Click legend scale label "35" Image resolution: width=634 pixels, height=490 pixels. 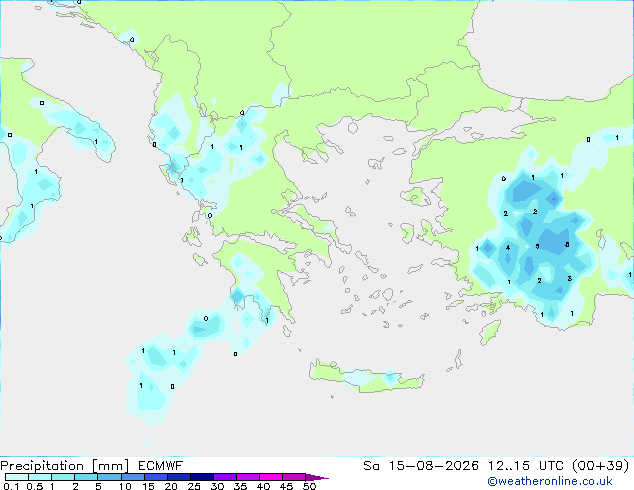click(x=240, y=486)
